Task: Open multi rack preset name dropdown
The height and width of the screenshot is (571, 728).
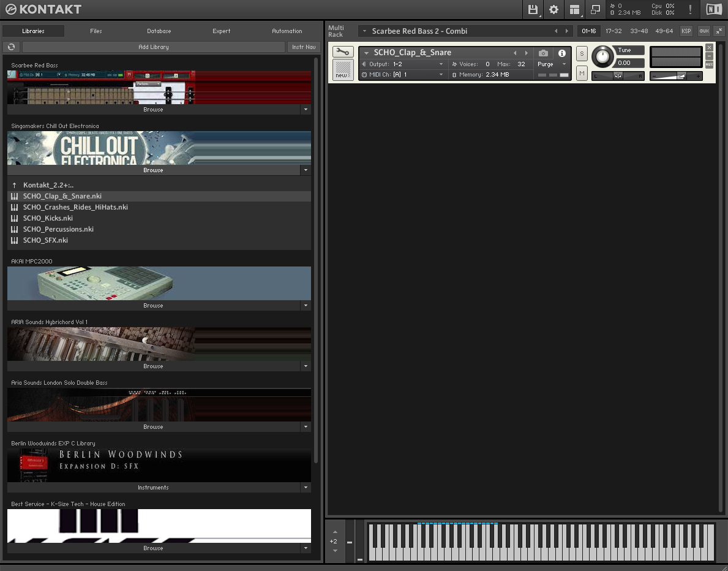Action: [364, 31]
